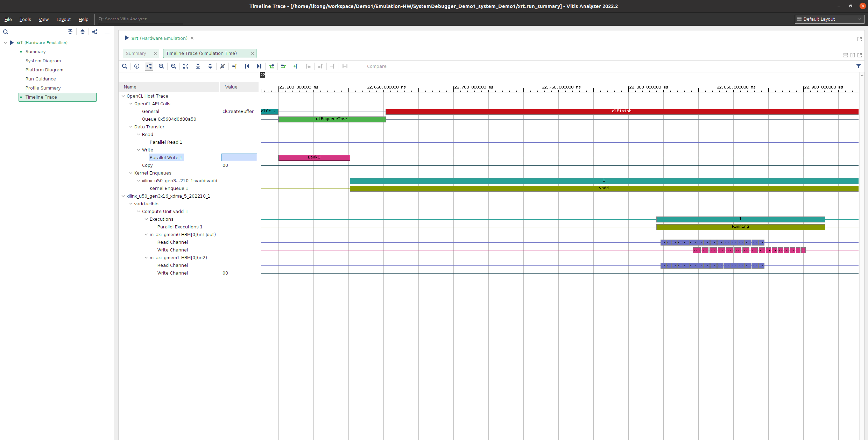Split the view horizontally
This screenshot has width=868, height=440.
[x=846, y=55]
